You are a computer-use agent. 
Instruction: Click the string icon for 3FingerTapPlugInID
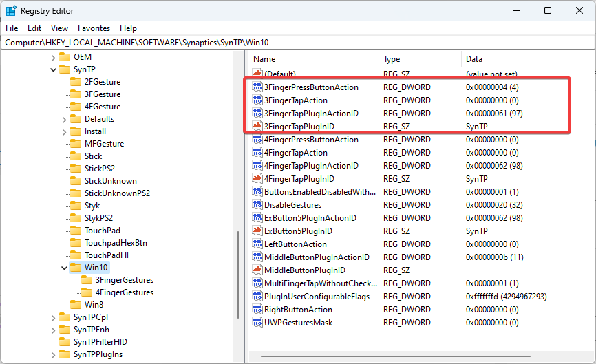(x=257, y=126)
